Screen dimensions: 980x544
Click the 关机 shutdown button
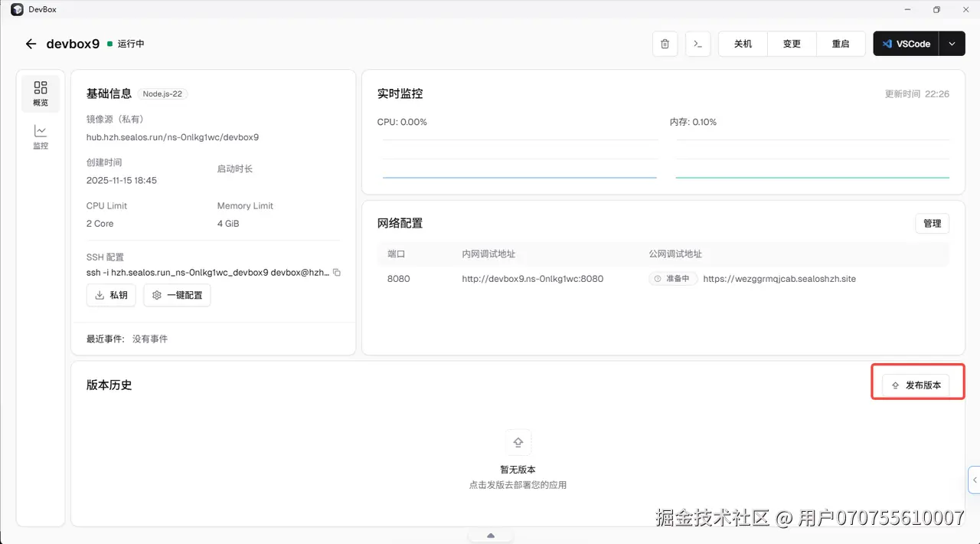(743, 44)
